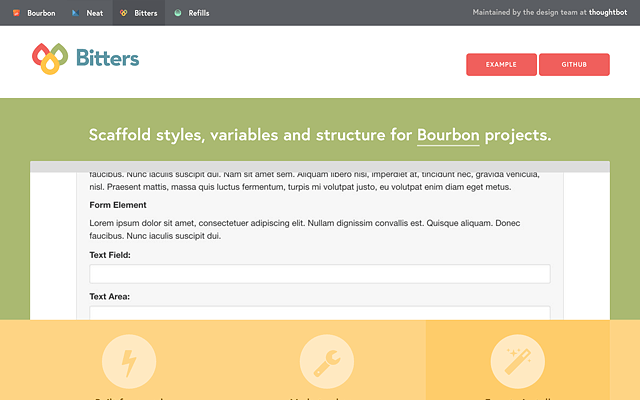Select the Bitters tab in top navigation
This screenshot has height=400, width=640.
[x=139, y=13]
